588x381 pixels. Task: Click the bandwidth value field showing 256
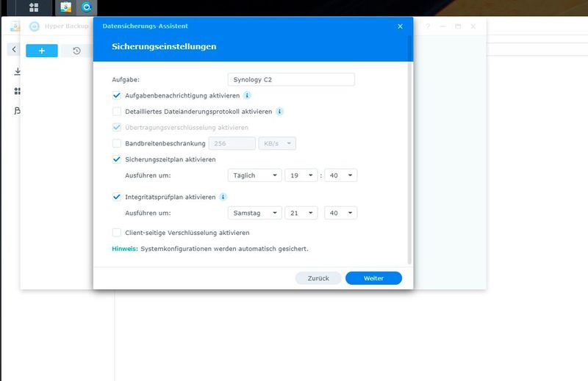coord(232,143)
